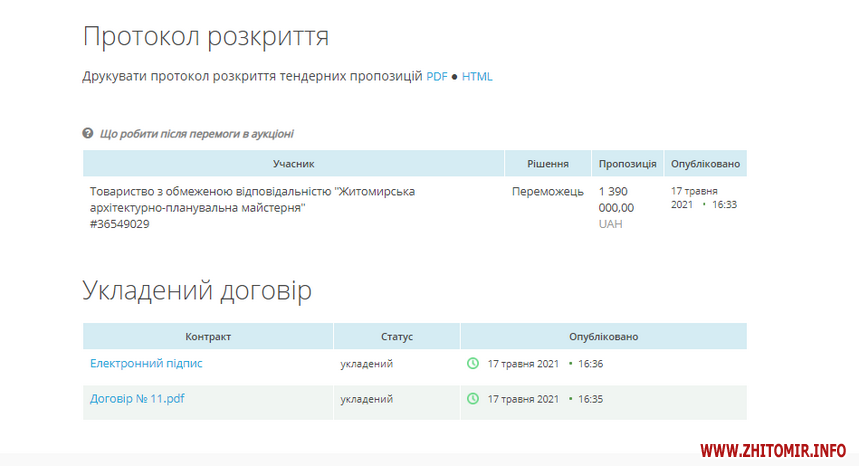Click the Протокол розкриття heading
The width and height of the screenshot is (859, 466).
click(x=206, y=36)
